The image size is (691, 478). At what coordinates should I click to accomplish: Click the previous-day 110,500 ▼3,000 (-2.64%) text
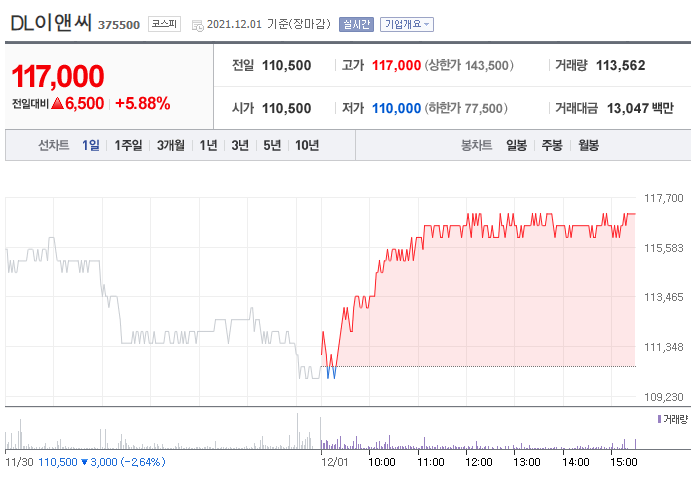pos(102,462)
